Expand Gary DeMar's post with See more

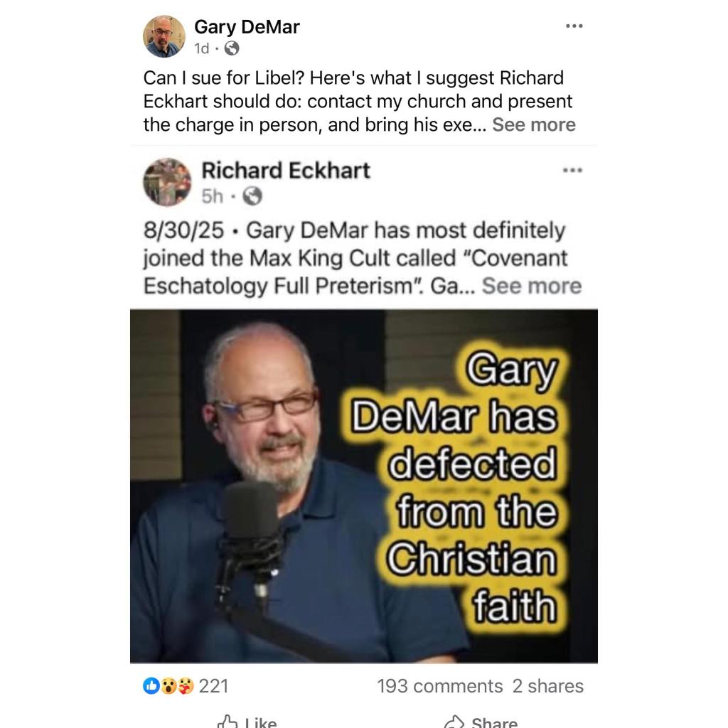pos(533,124)
